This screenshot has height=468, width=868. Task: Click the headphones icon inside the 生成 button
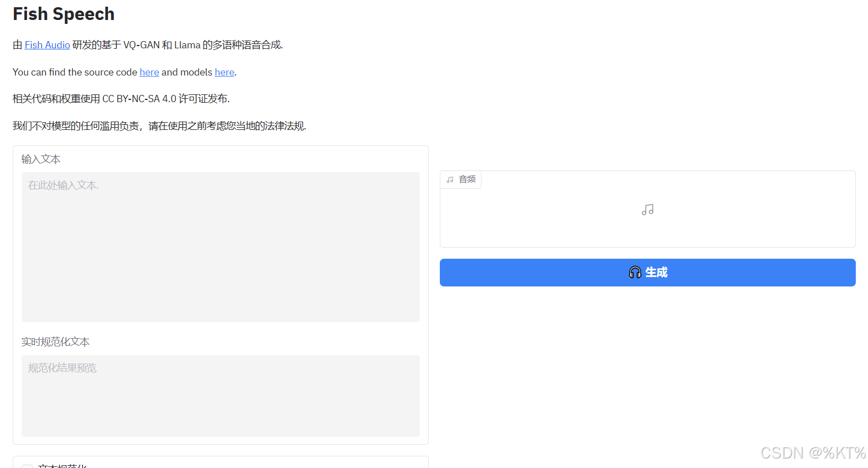click(634, 273)
